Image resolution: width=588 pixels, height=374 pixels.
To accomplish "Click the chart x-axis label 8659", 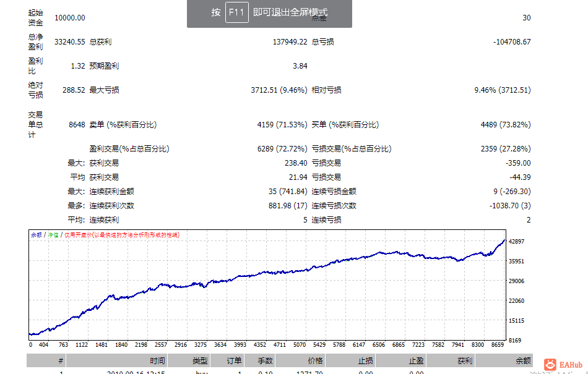I will tap(498, 344).
